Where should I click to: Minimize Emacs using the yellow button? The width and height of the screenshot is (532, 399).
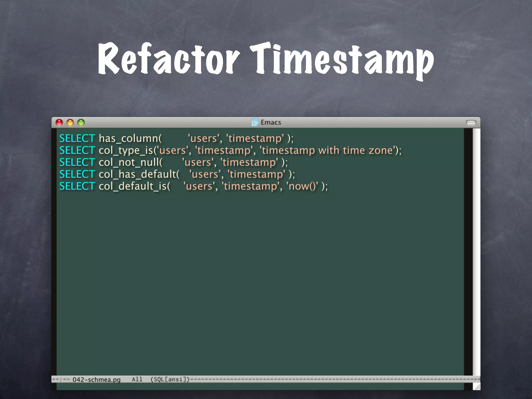tap(70, 123)
